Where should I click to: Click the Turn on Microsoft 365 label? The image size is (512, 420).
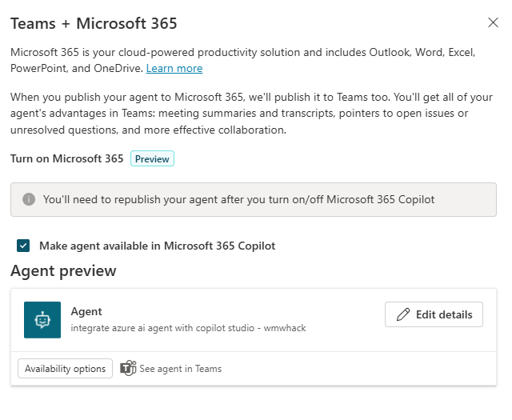pos(67,158)
